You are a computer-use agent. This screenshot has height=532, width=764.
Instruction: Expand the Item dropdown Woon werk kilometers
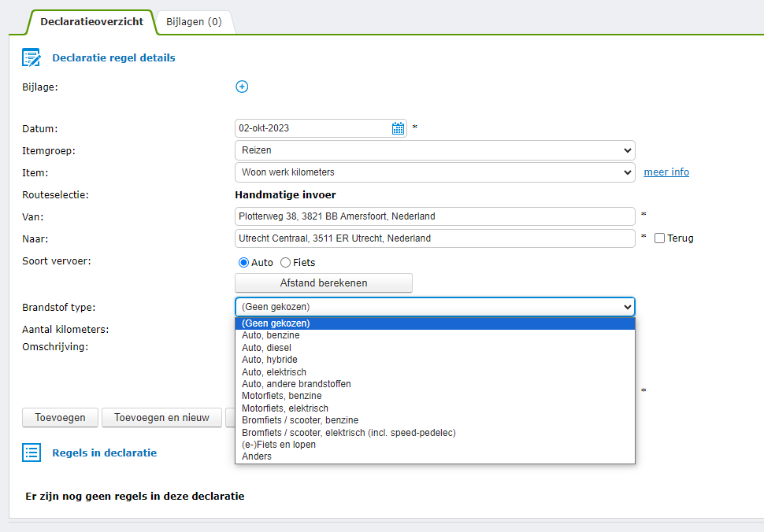click(435, 172)
